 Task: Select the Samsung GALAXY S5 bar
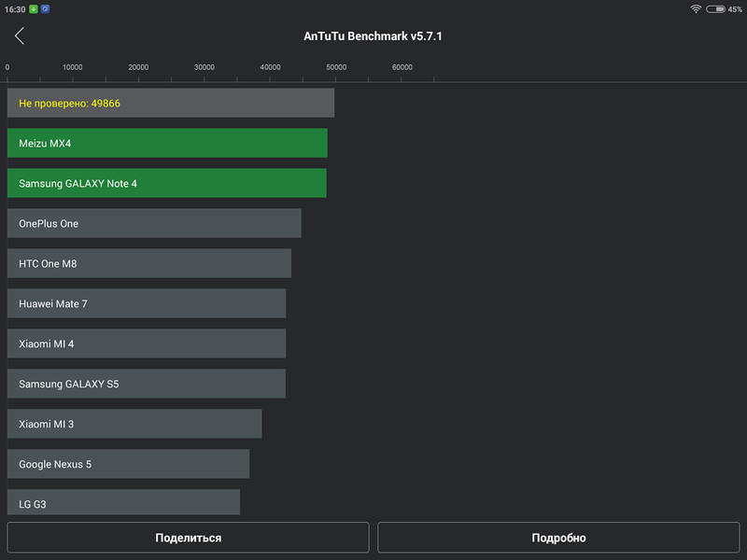[147, 384]
